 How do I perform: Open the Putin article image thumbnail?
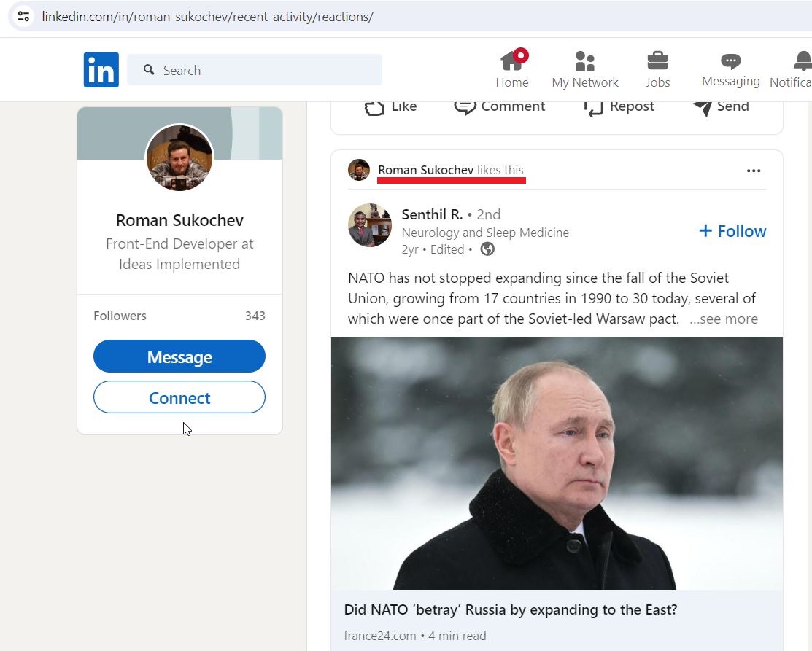557,464
